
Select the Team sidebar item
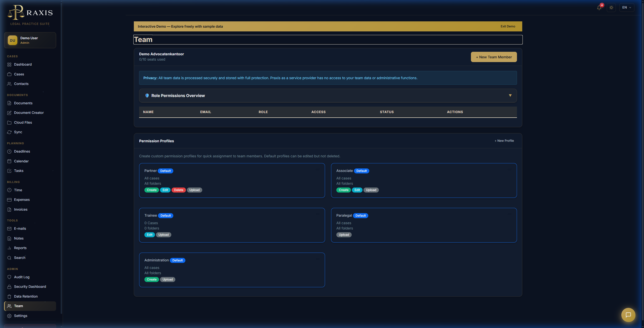(x=30, y=306)
